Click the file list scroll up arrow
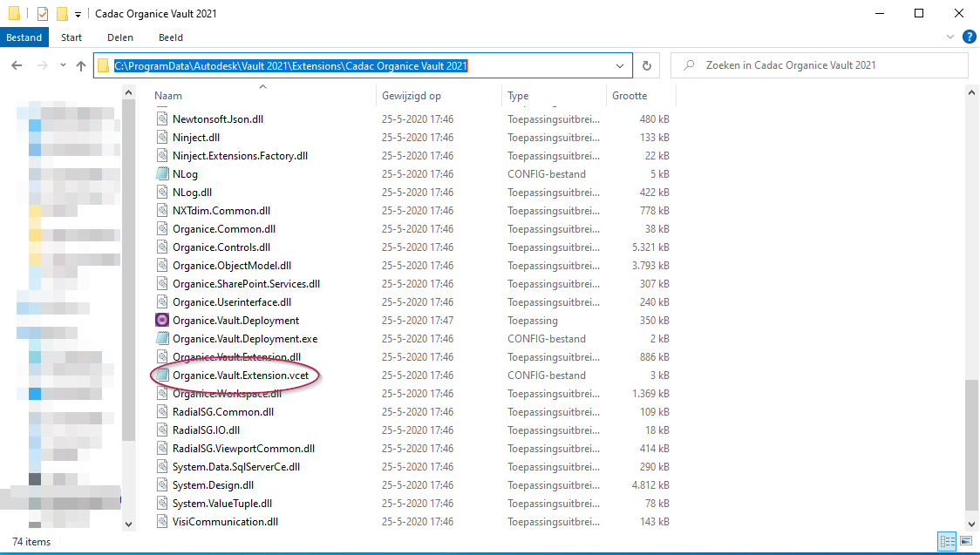Screen dimensions: 980x555 click(x=972, y=93)
